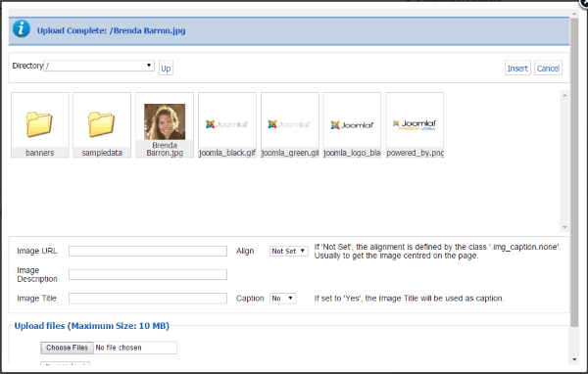Open the sampledata folder
588x374 pixels.
102,124
